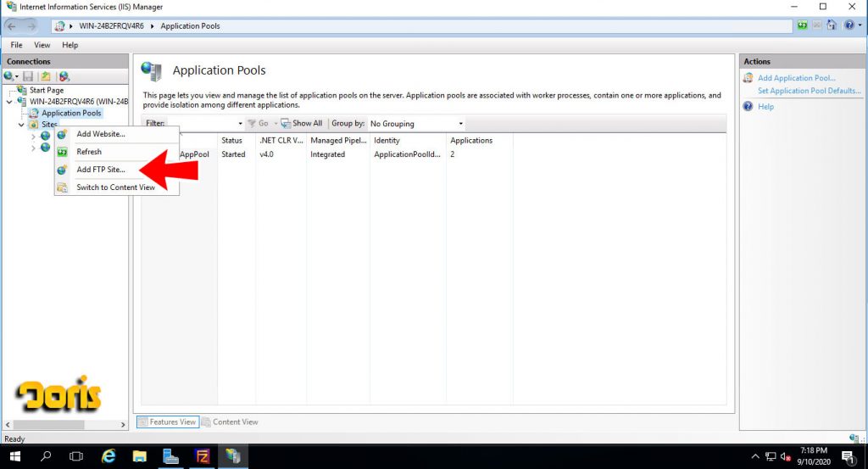Open the Go button dropdown arrow
868x469 pixels.
pos(275,124)
